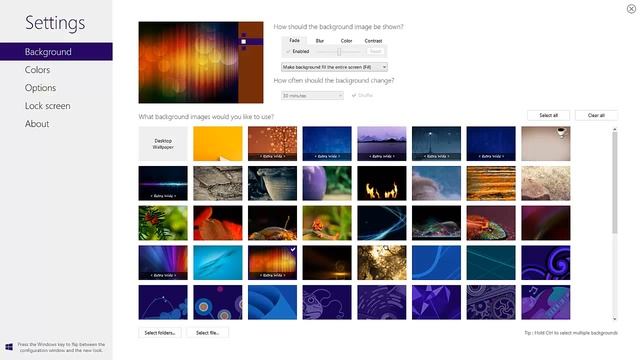Select the blue light waves on black wallpaper

point(382,223)
